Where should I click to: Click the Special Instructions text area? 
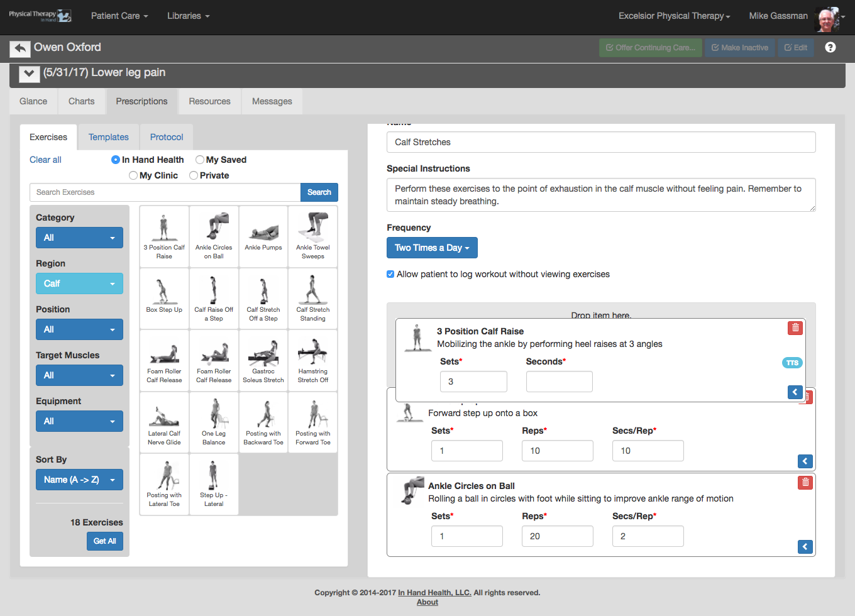pos(601,195)
